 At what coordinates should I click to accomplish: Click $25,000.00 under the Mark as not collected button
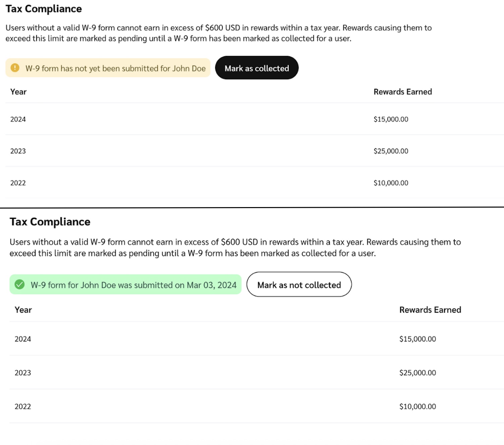coord(418,373)
